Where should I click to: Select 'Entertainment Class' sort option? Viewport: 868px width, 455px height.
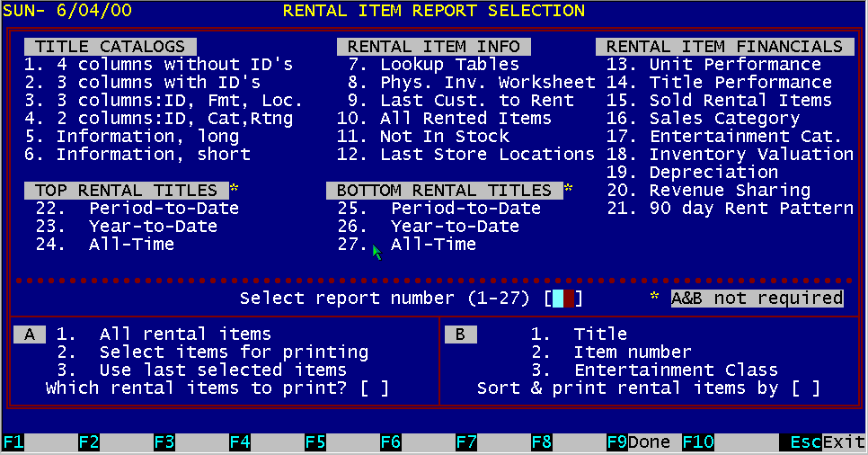click(x=676, y=370)
